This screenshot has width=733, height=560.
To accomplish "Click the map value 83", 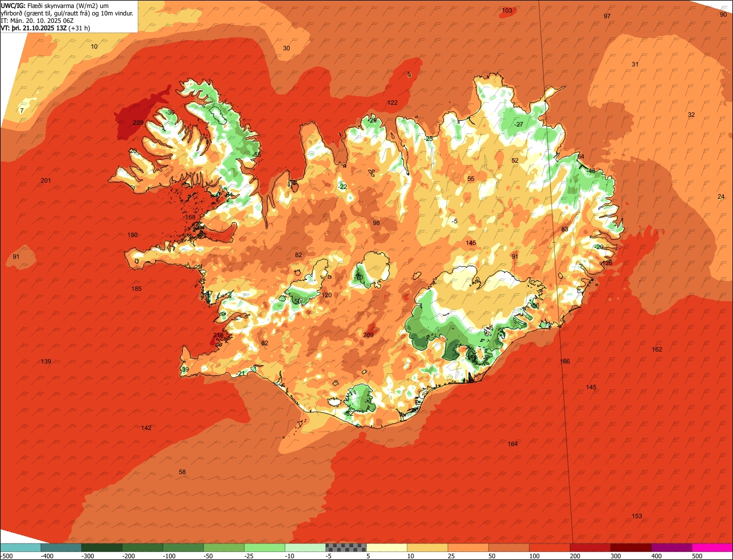I will click(565, 230).
